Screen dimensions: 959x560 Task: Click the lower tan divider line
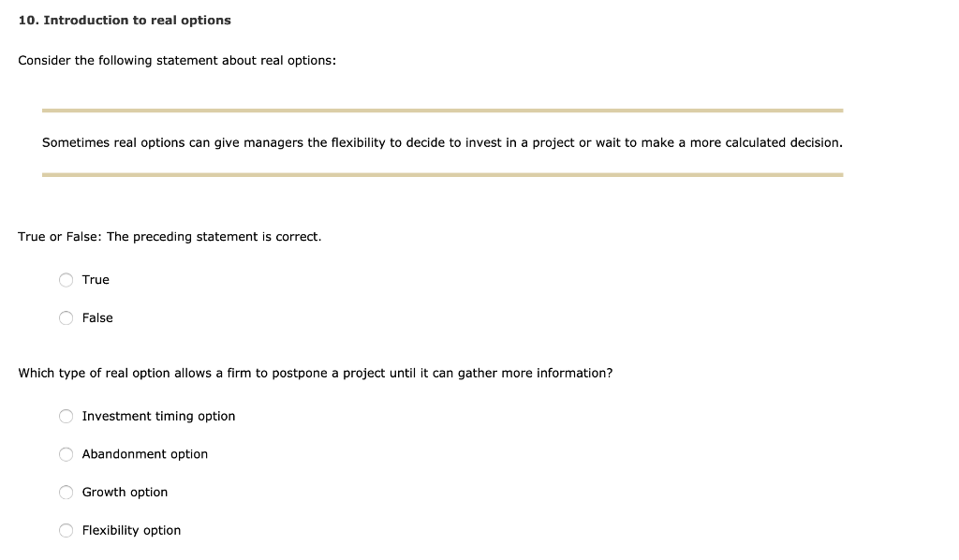[442, 173]
